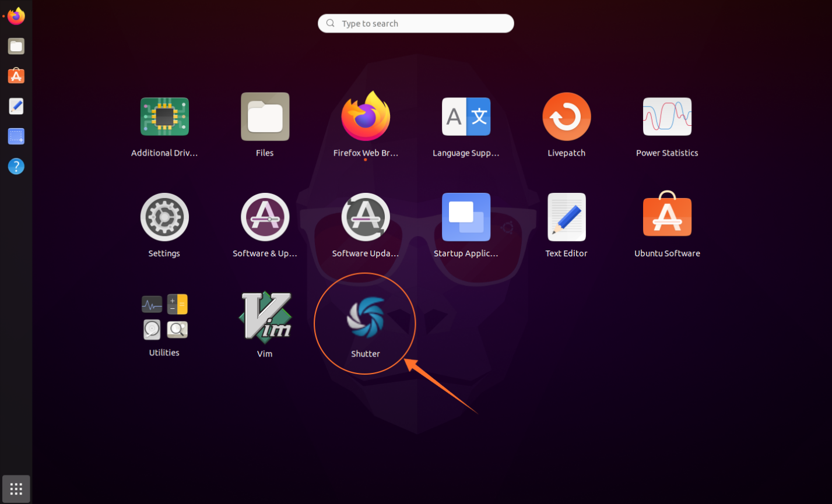Viewport: 832px width, 504px height.
Task: Click the "Vim" app label
Action: coord(265,354)
